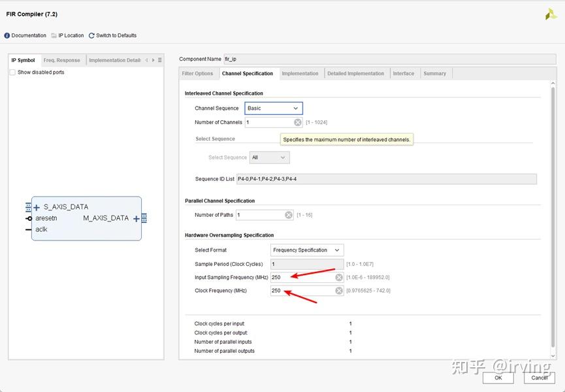565x392 pixels.
Task: Open the left panel tab list menu icon
Action: point(159,60)
